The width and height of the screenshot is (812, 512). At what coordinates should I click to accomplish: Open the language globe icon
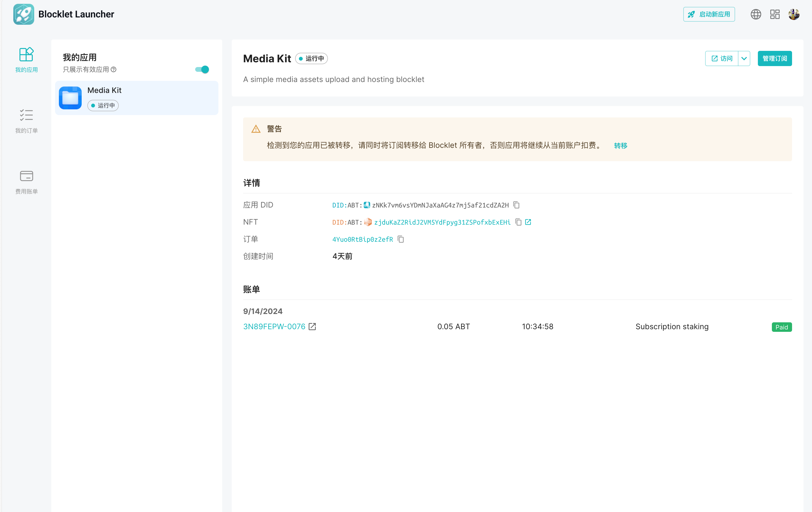756,14
